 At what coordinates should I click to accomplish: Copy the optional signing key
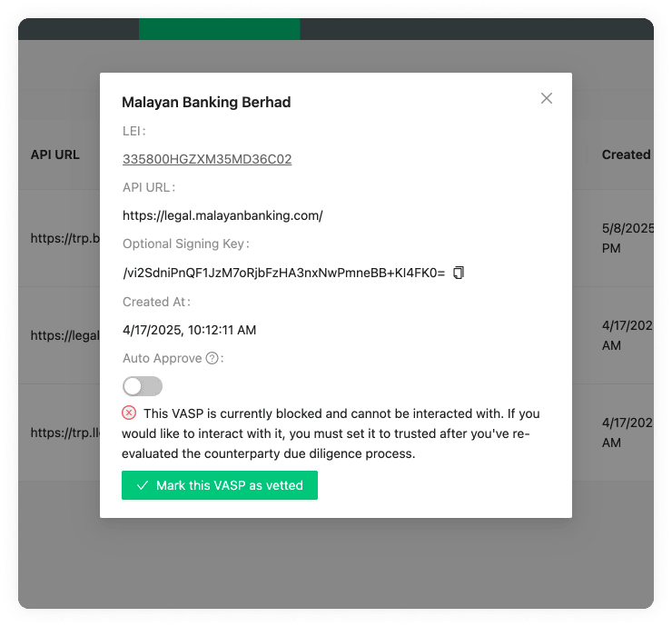(459, 273)
